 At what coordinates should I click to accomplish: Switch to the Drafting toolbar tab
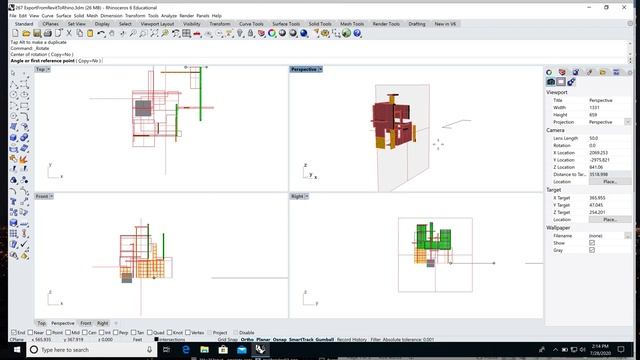417,24
